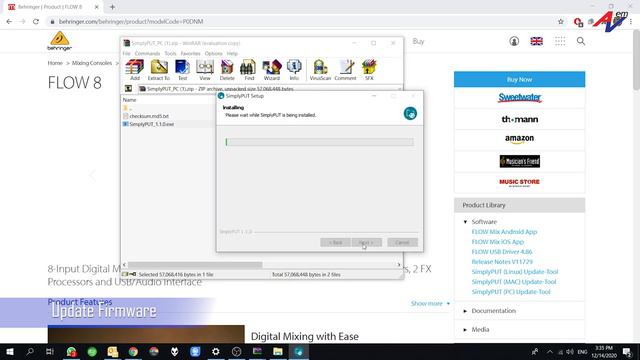Open the WinRAR Wizard icon
This screenshot has width=640, height=360.
272,70
